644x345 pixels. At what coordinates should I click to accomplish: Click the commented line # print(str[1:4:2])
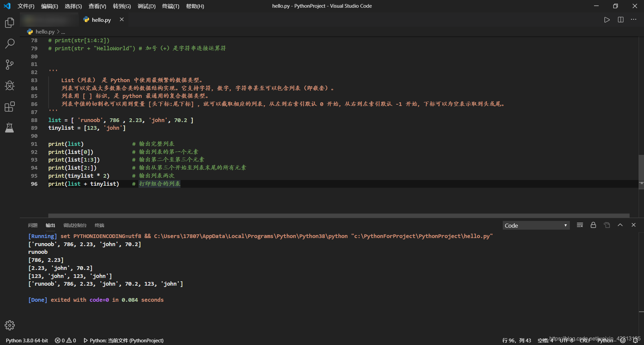click(x=79, y=40)
